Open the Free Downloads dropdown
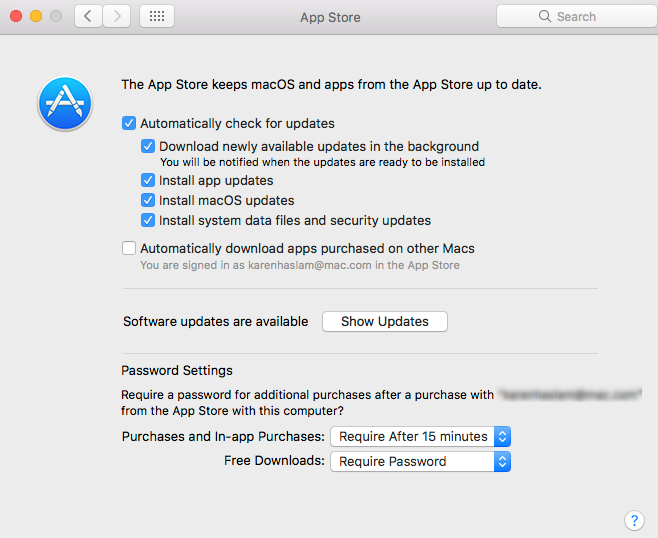 (420, 462)
